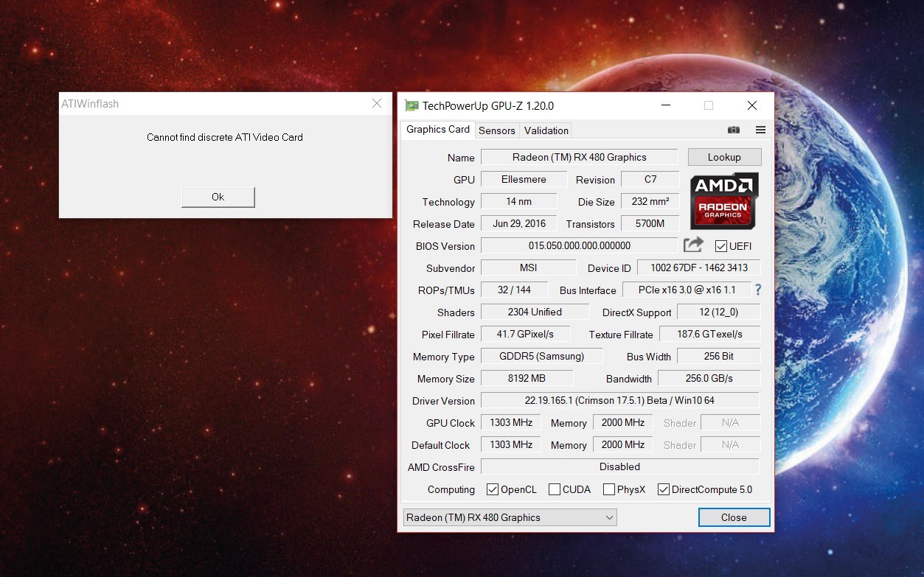Click the GPU-Z screenshot camera icon
The width and height of the screenshot is (924, 577).
(733, 130)
